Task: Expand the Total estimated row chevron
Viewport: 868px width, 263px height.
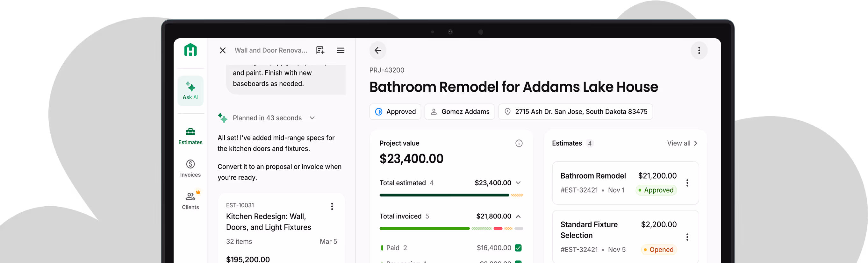Action: click(518, 183)
